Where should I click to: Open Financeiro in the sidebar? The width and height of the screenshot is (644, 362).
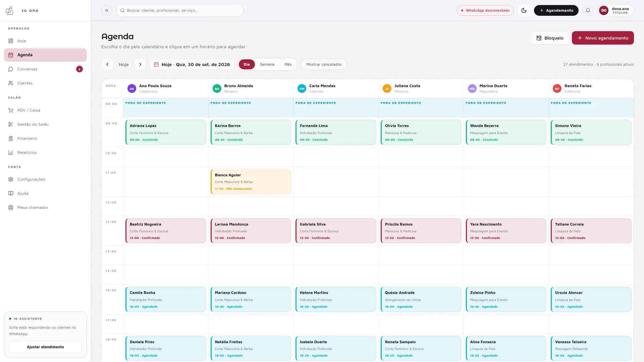tap(45, 138)
